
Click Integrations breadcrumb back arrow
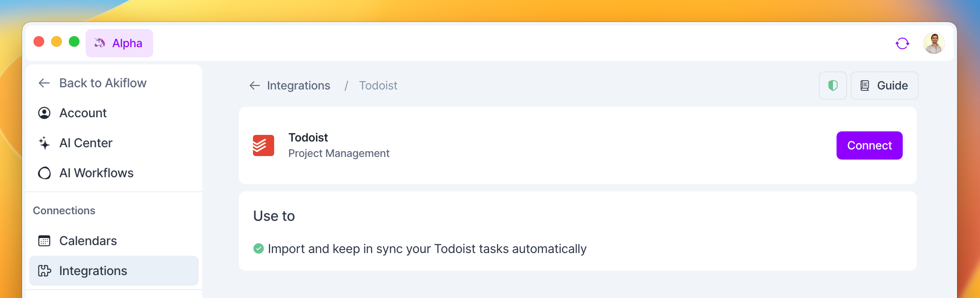[255, 86]
